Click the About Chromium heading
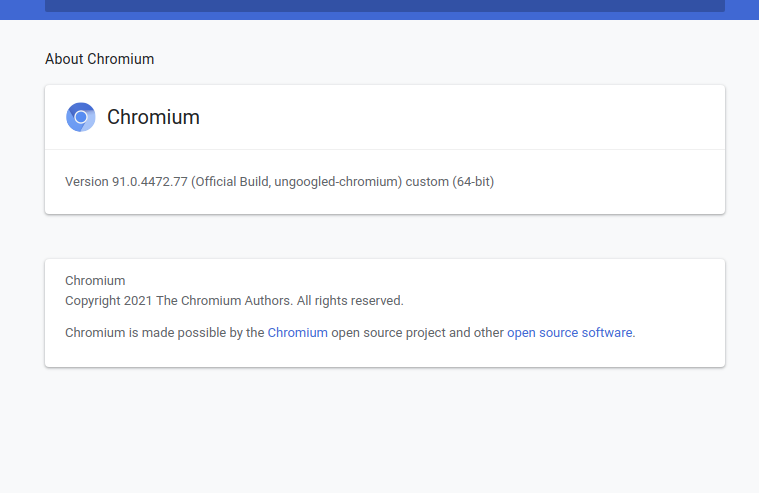Viewport: 759px width, 493px height. pos(100,59)
